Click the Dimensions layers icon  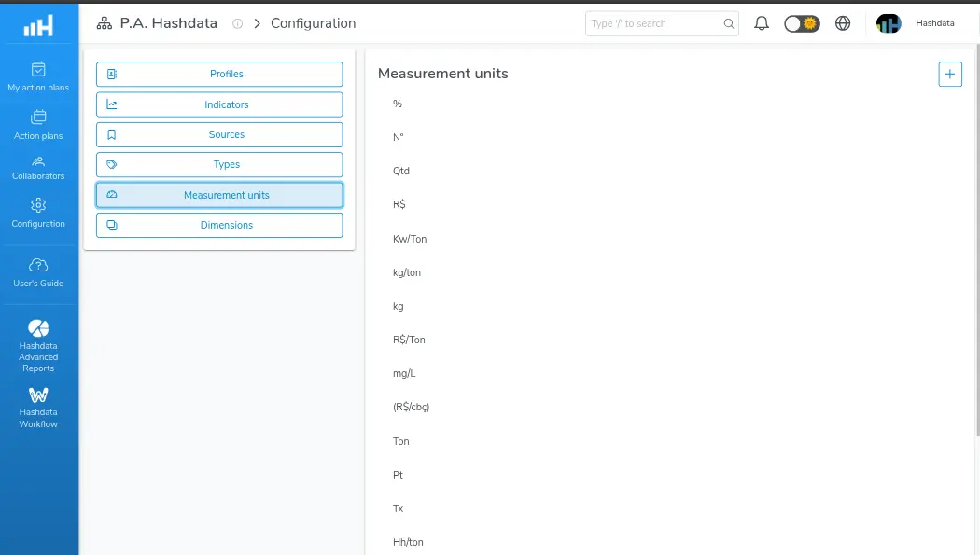(112, 226)
